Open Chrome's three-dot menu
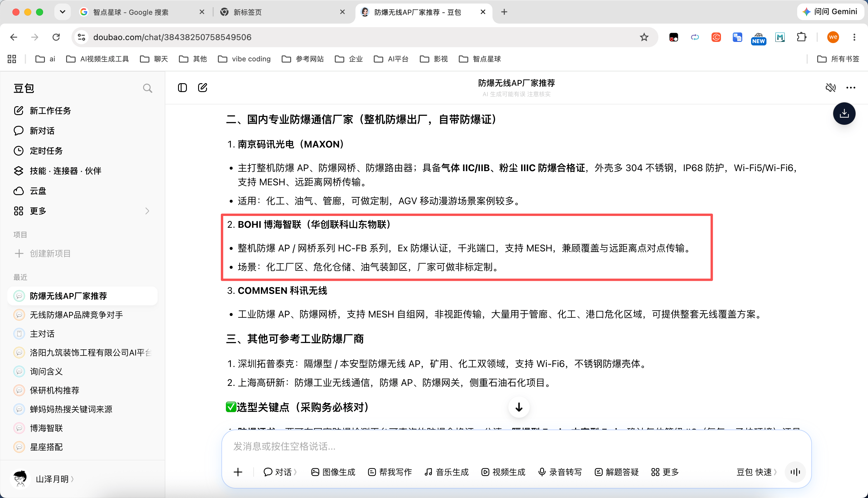Viewport: 868px width, 498px height. pos(854,37)
